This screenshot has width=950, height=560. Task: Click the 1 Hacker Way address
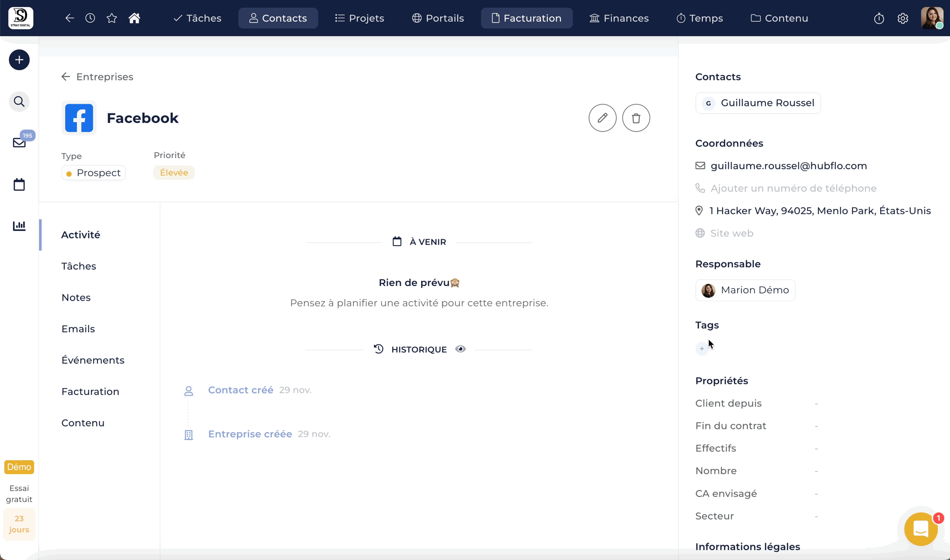[820, 210]
